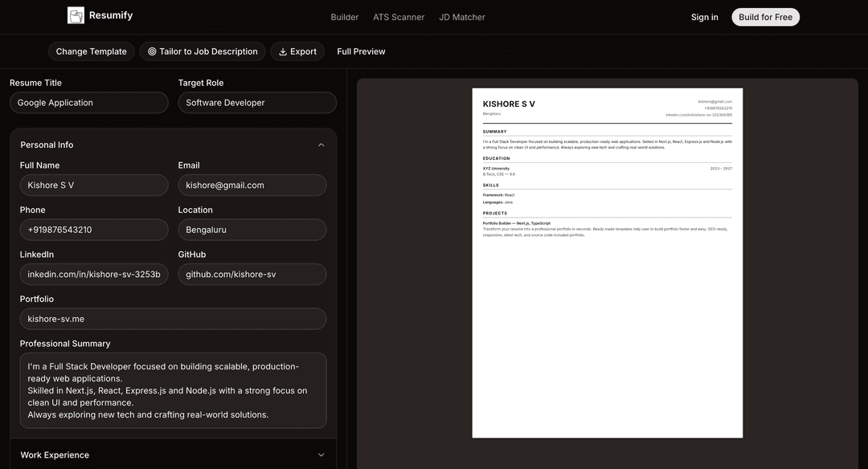Click the Professional Summary text area
Screen dimensions: 868x469
(x=174, y=390)
